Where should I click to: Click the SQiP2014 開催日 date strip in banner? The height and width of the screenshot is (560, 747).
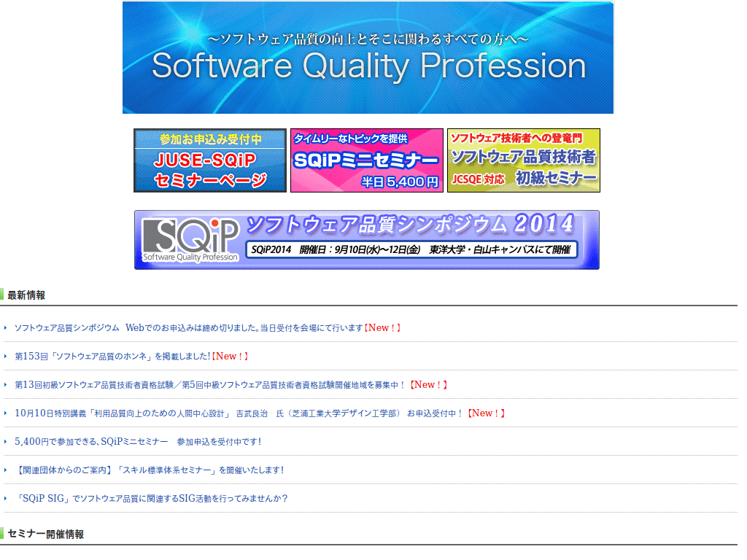tap(411, 249)
